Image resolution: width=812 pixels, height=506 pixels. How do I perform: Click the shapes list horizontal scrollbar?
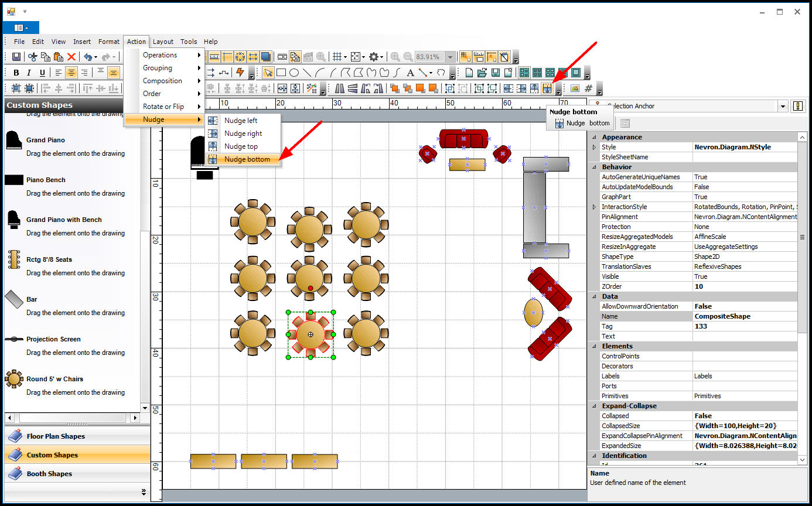tap(73, 418)
